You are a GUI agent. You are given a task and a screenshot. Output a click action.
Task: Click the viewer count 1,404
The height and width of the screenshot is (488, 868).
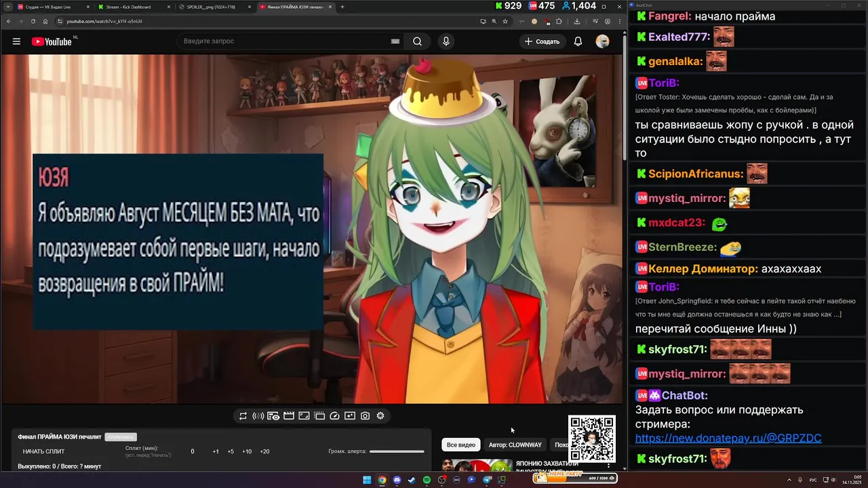[578, 6]
